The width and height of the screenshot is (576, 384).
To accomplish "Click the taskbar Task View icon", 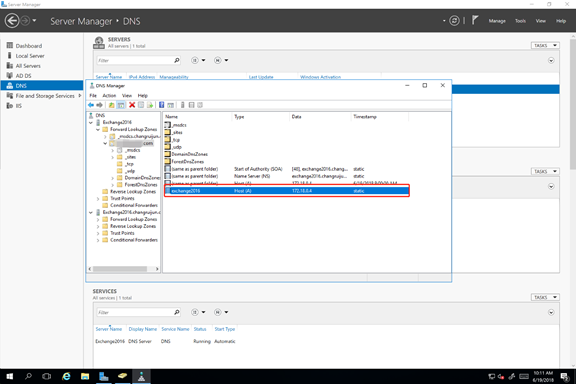I will (47, 376).
